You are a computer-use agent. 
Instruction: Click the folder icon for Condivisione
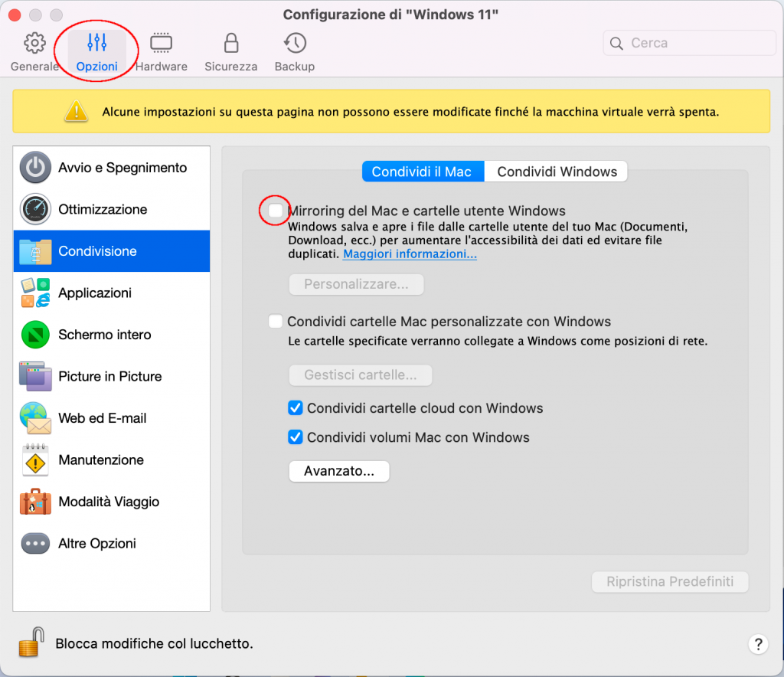pyautogui.click(x=35, y=251)
